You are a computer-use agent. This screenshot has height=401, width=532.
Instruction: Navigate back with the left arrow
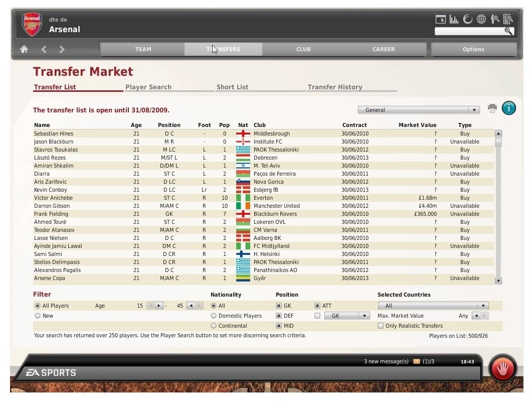coord(44,49)
